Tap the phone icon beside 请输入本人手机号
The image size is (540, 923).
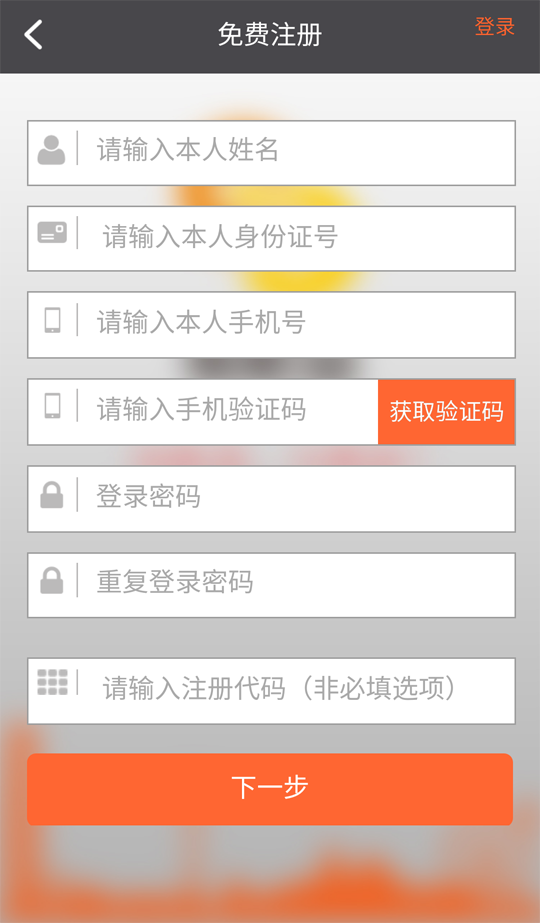point(52,320)
